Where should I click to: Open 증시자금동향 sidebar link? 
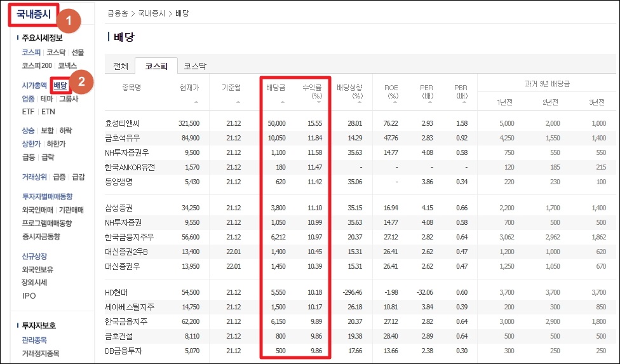41,237
